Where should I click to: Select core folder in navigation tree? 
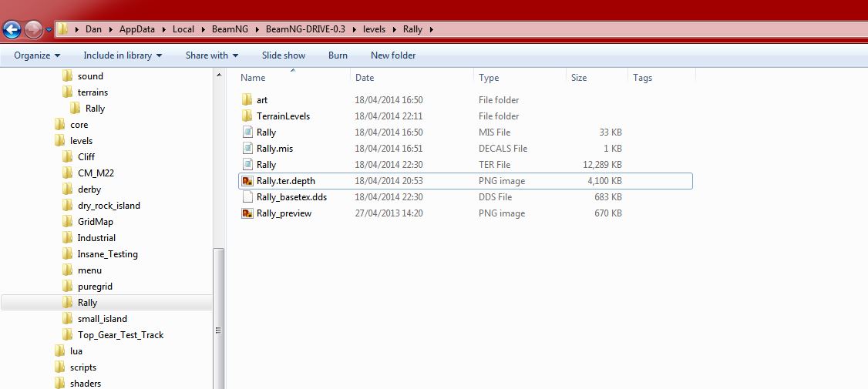(79, 125)
